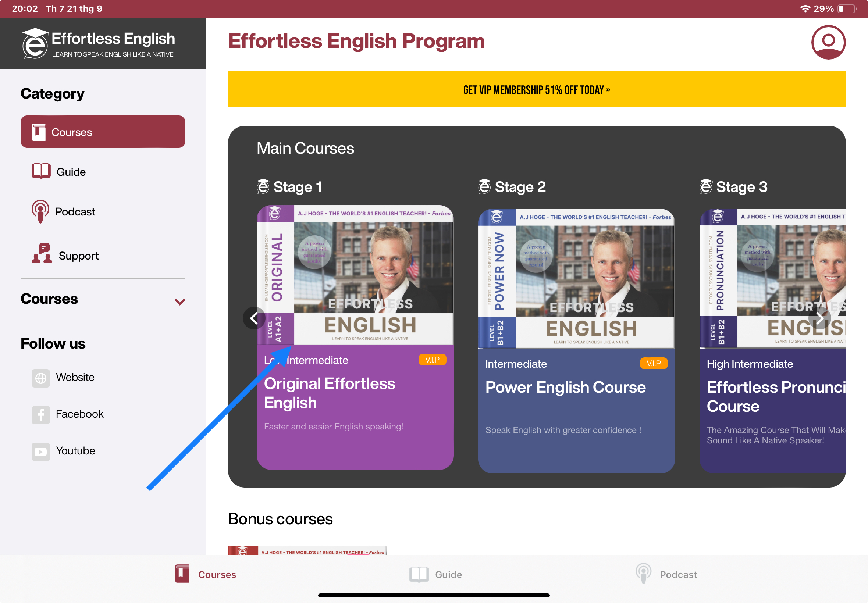Open the Facebook link

(79, 414)
